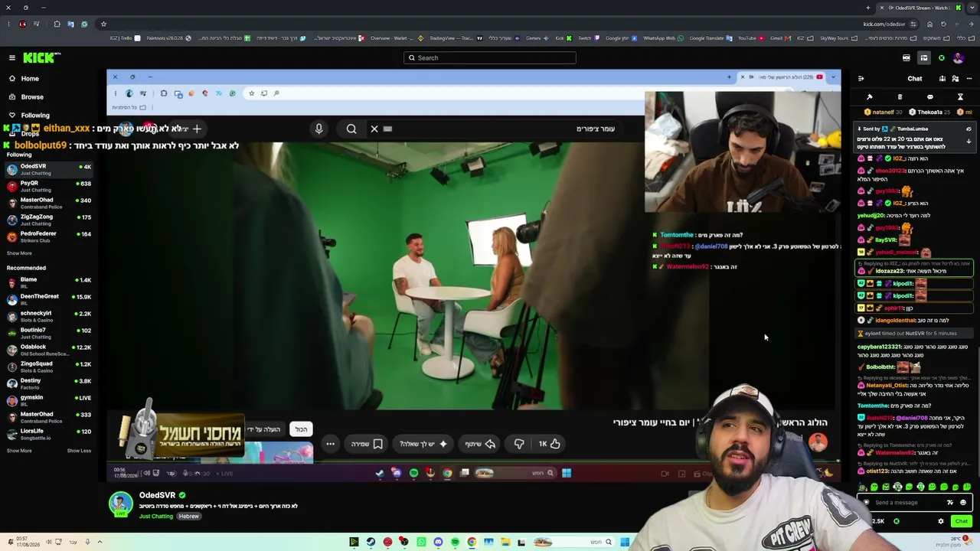980x551 pixels.
Task: Click the chat trash clear icon
Action: (900, 97)
